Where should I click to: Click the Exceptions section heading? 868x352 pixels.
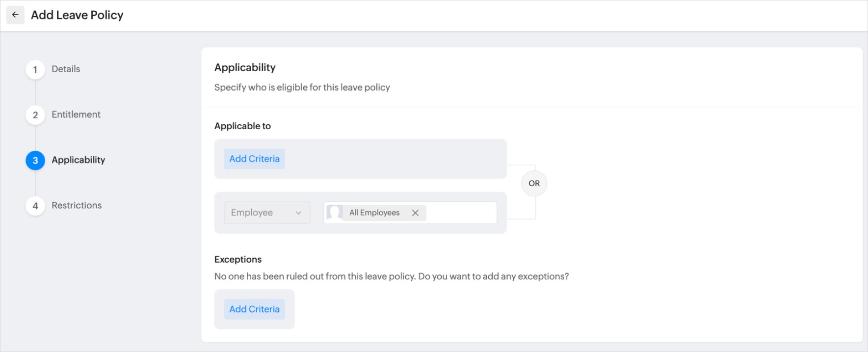(238, 259)
